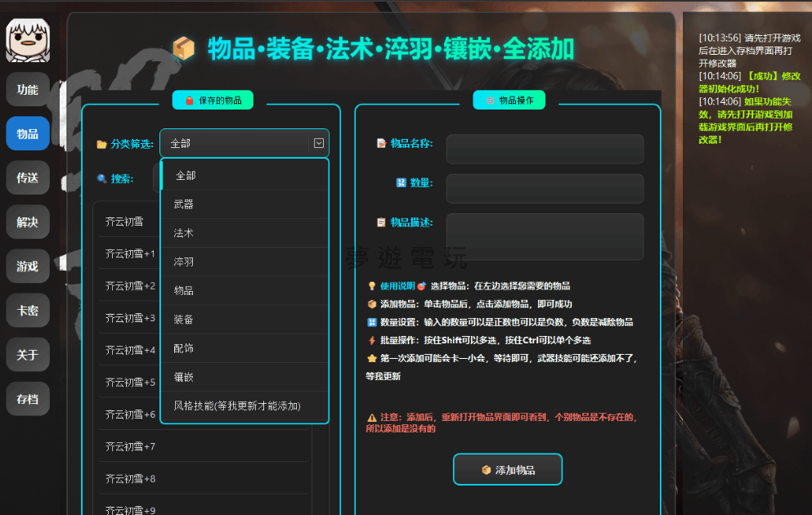
Task: Open the 关于 sidebar tab
Action: click(28, 355)
